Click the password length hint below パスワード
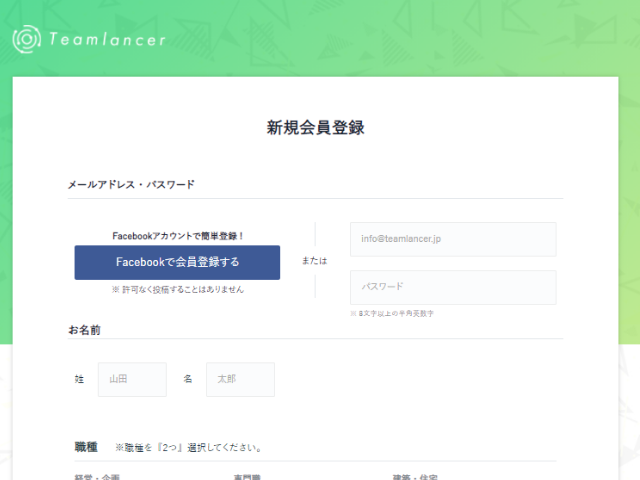The image size is (640, 480). click(392, 313)
